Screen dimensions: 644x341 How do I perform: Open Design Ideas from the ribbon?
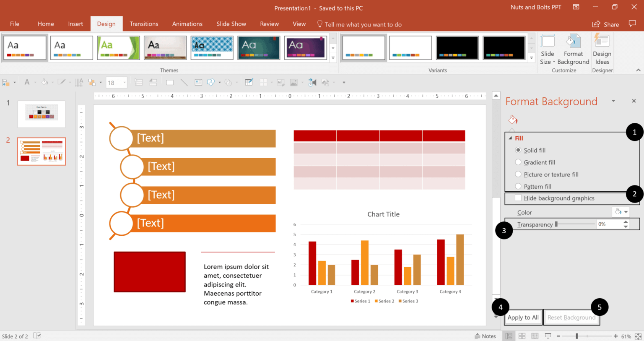602,50
